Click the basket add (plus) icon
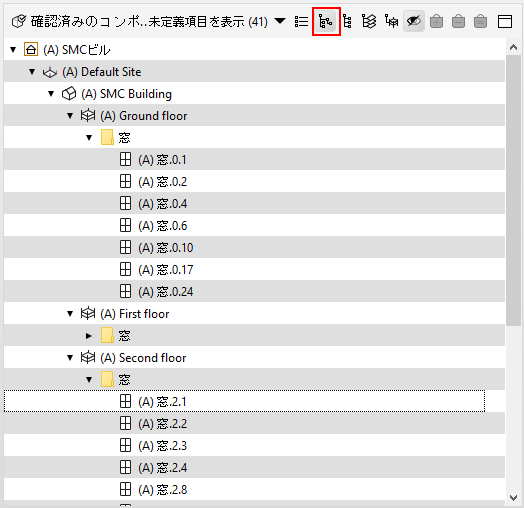Viewport: 524px width, 508px height. pyautogui.click(x=436, y=22)
